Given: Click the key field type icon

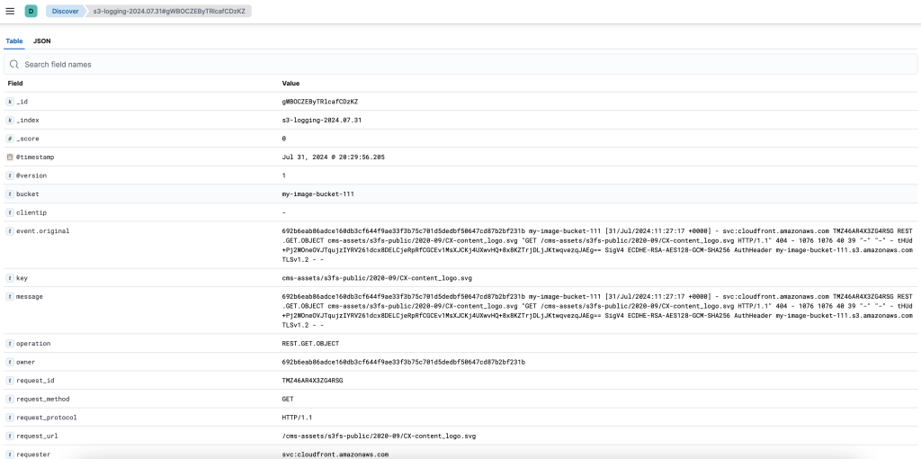Looking at the screenshot, I should point(9,278).
